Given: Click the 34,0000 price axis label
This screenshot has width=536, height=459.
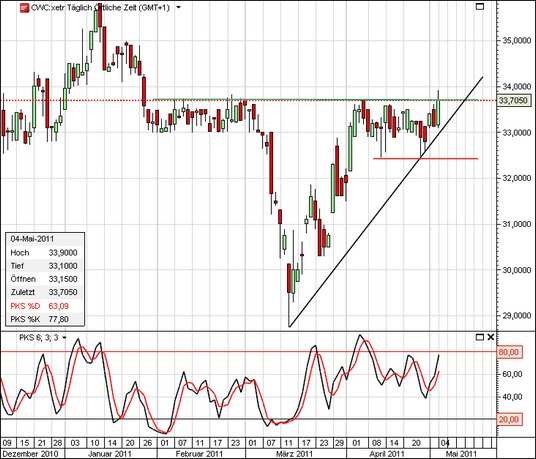Looking at the screenshot, I should point(516,86).
